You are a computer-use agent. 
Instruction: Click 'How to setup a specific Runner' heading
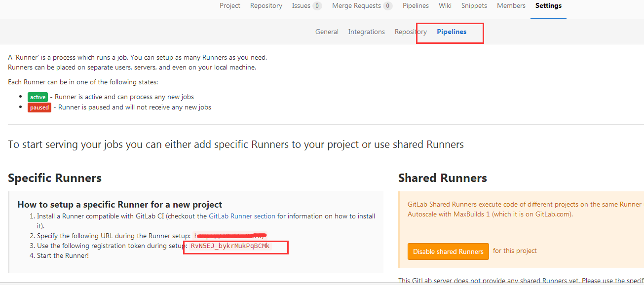coord(120,204)
